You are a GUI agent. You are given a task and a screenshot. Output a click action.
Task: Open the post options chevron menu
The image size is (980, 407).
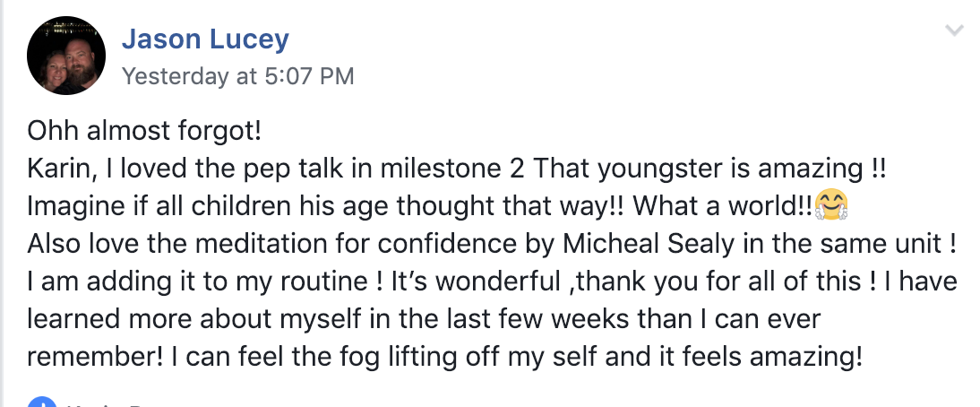pyautogui.click(x=954, y=30)
